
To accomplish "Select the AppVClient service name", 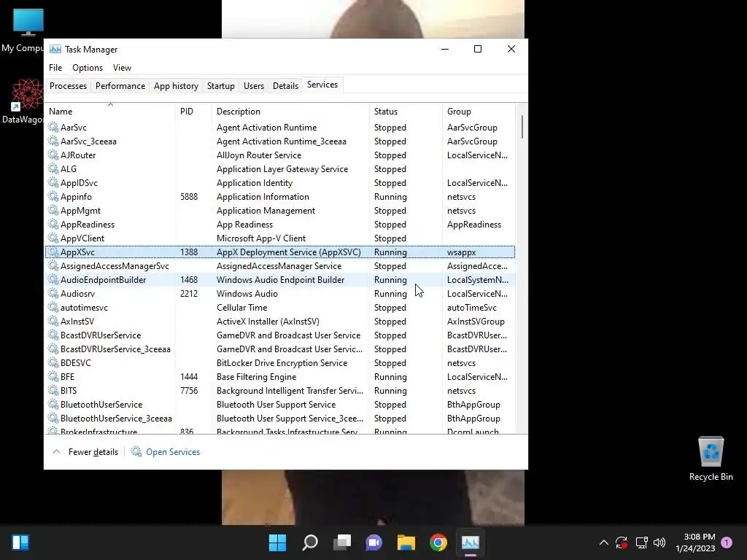I will [82, 238].
